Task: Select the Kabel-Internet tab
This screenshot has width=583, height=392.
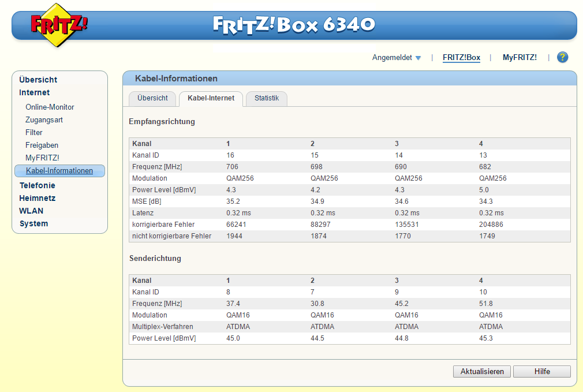Action: coord(211,98)
